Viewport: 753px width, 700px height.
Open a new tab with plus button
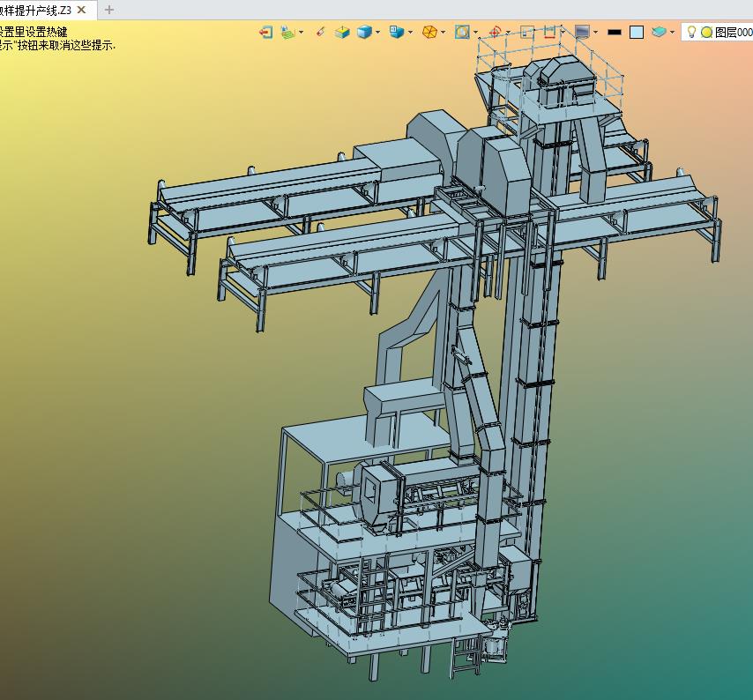point(109,10)
